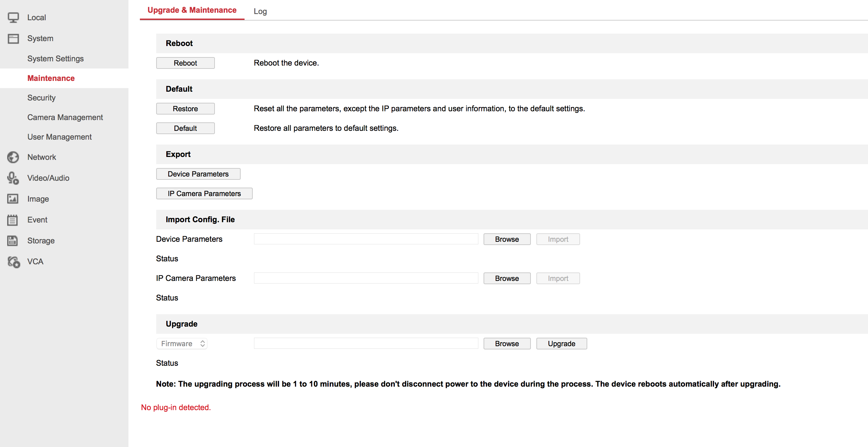Export IP Camera Parameters
This screenshot has width=868, height=447.
(204, 193)
